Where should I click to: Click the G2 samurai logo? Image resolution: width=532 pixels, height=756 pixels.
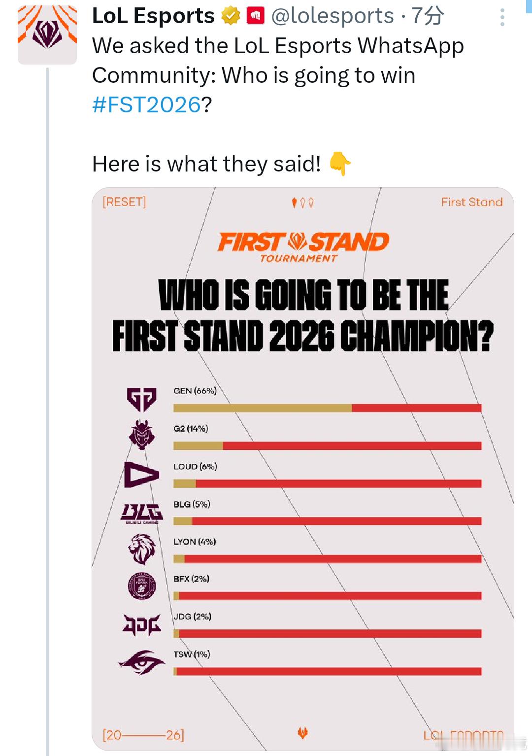[141, 435]
